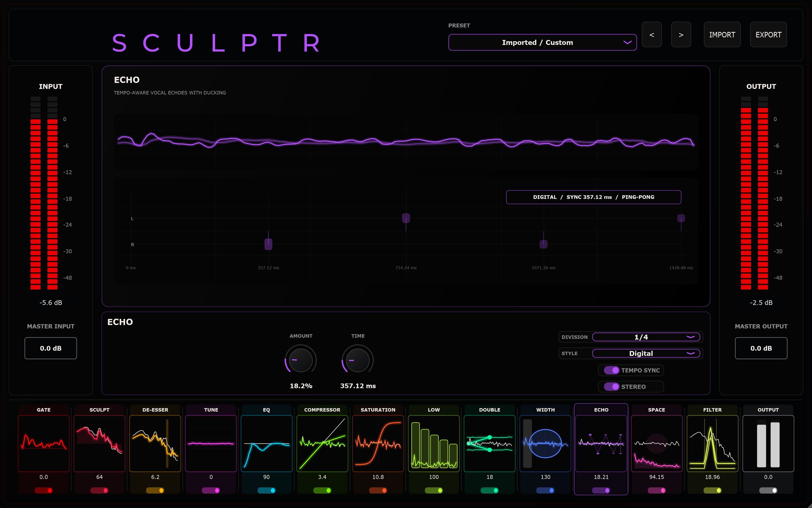The width and height of the screenshot is (812, 508).
Task: Toggle the Double module power switch
Action: pyautogui.click(x=489, y=491)
